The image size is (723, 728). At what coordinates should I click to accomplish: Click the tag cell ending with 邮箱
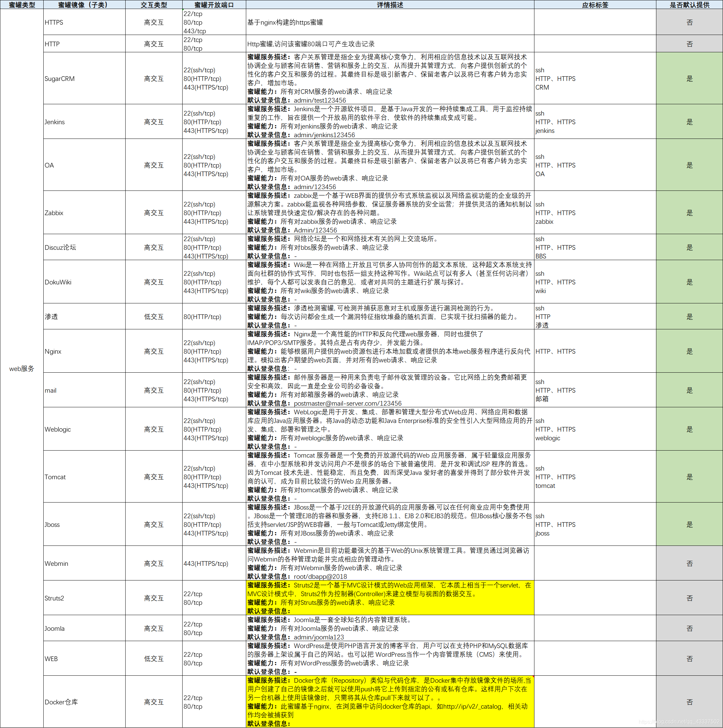coord(595,390)
